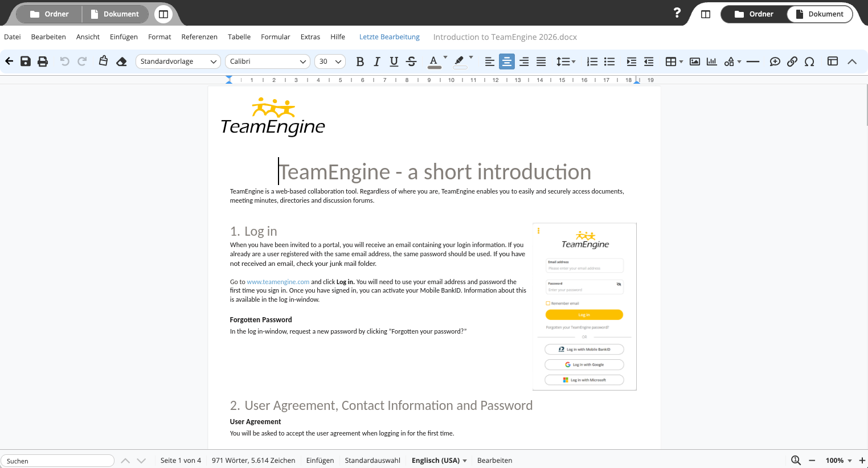Follow the www.teamengine.com hyperlink in the document
The width and height of the screenshot is (868, 468).
[x=278, y=282]
